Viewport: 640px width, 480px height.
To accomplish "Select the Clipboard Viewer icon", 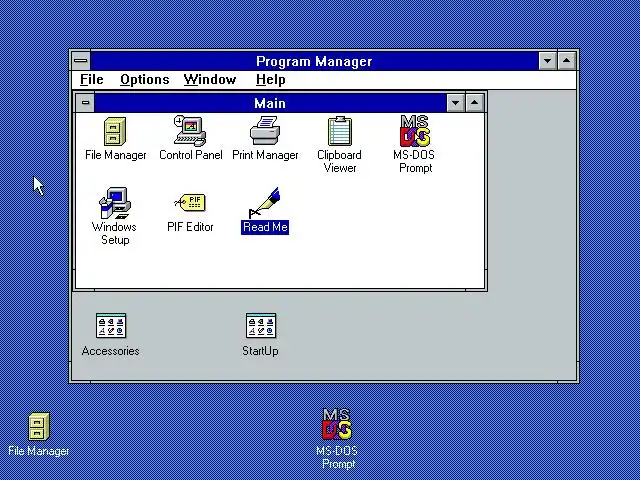I will tap(340, 131).
